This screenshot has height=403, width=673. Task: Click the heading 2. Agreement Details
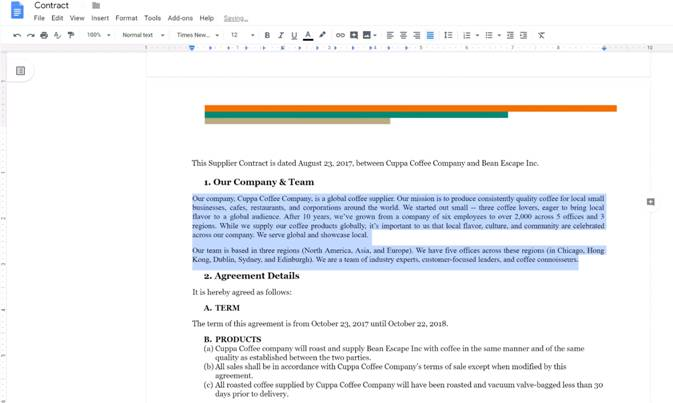(x=252, y=276)
